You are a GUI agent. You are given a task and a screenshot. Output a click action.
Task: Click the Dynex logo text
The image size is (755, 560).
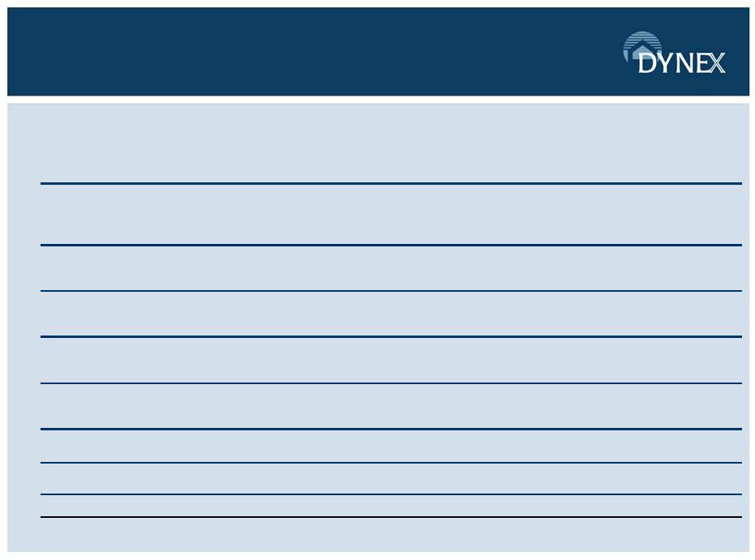coord(681,63)
